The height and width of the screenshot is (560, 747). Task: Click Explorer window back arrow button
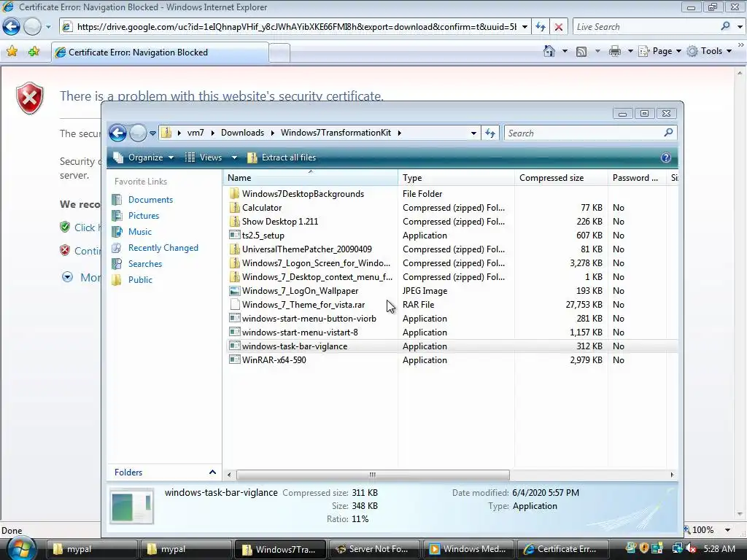click(x=117, y=133)
